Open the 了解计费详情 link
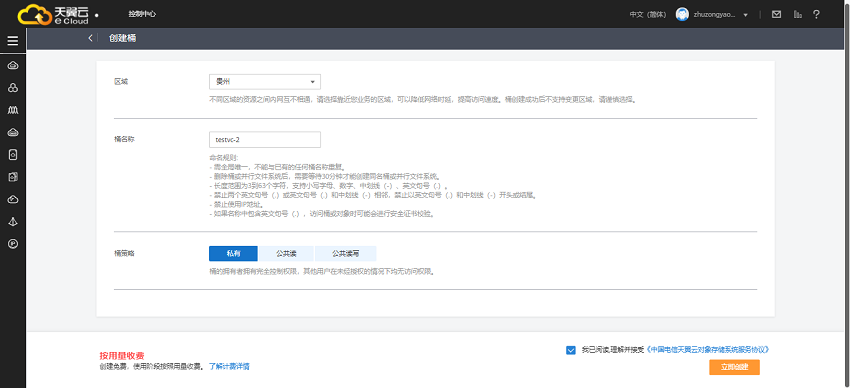This screenshot has width=850, height=388. [229, 366]
